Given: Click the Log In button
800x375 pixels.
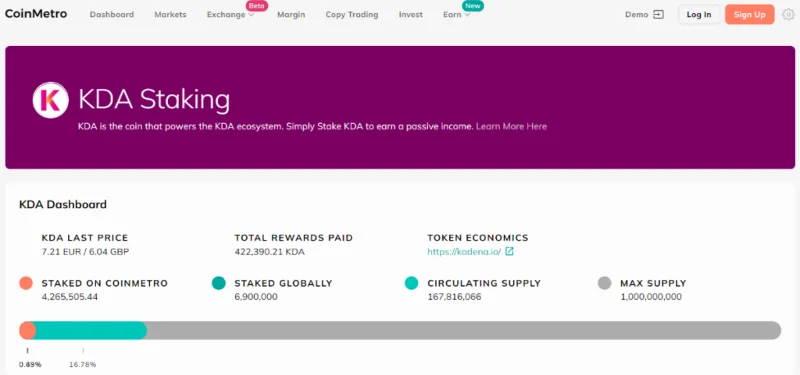Looking at the screenshot, I should click(699, 14).
